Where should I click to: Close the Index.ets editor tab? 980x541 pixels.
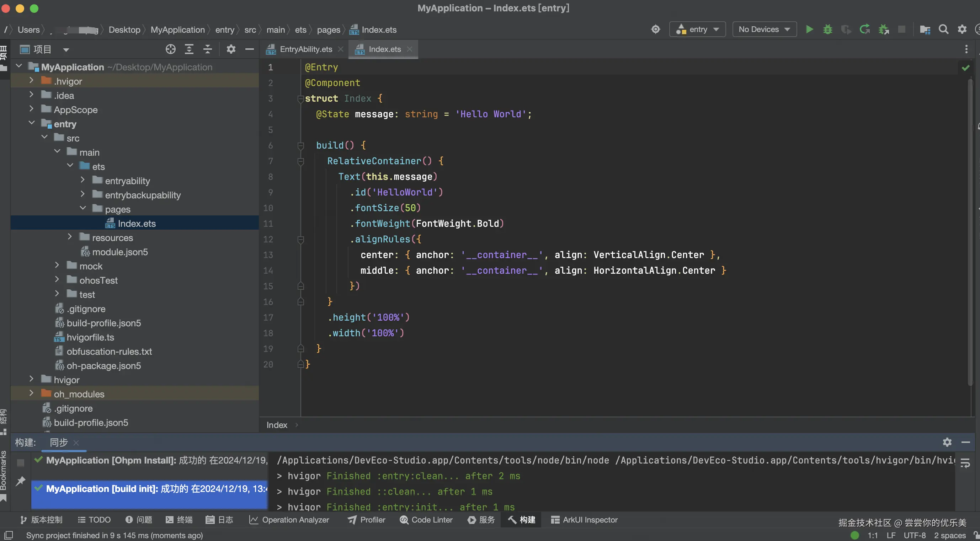[x=409, y=49]
